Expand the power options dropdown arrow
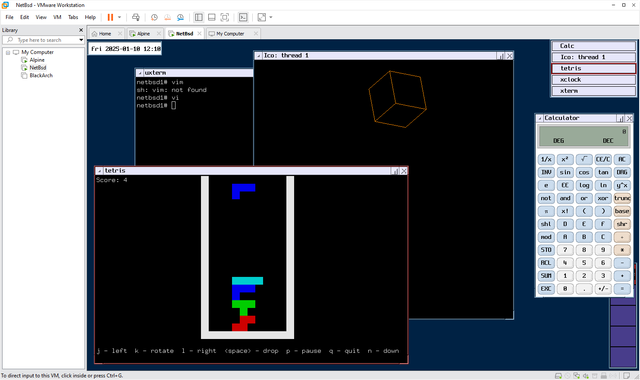 [x=120, y=17]
